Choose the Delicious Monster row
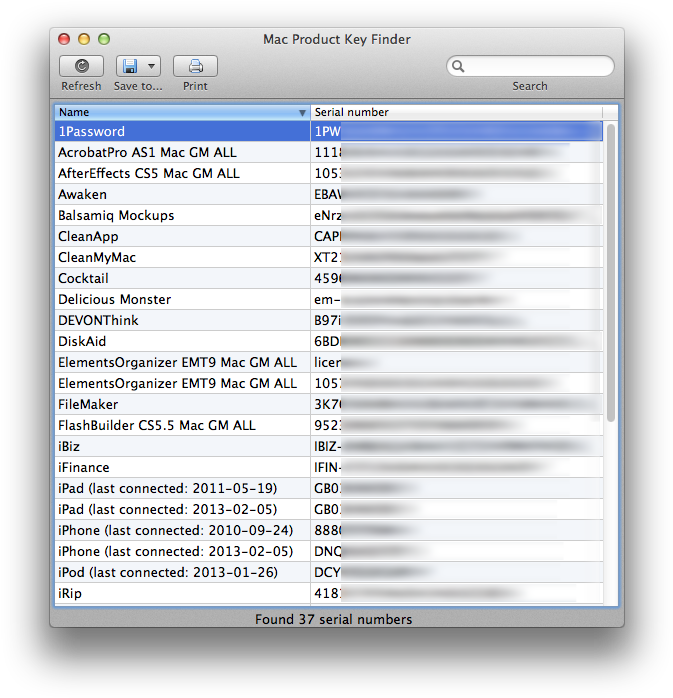 [x=182, y=299]
